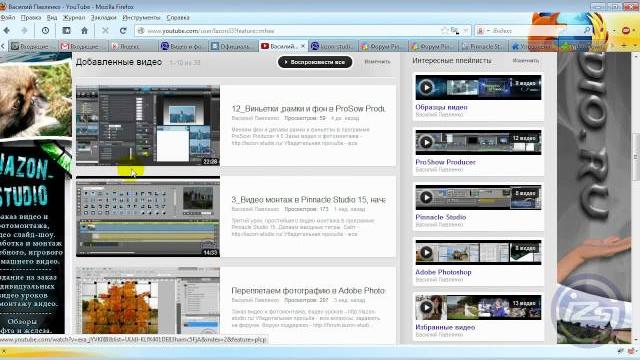Click the ProShow video thumbnail with 22:28 duration
The height and width of the screenshot is (360, 640).
click(148, 125)
